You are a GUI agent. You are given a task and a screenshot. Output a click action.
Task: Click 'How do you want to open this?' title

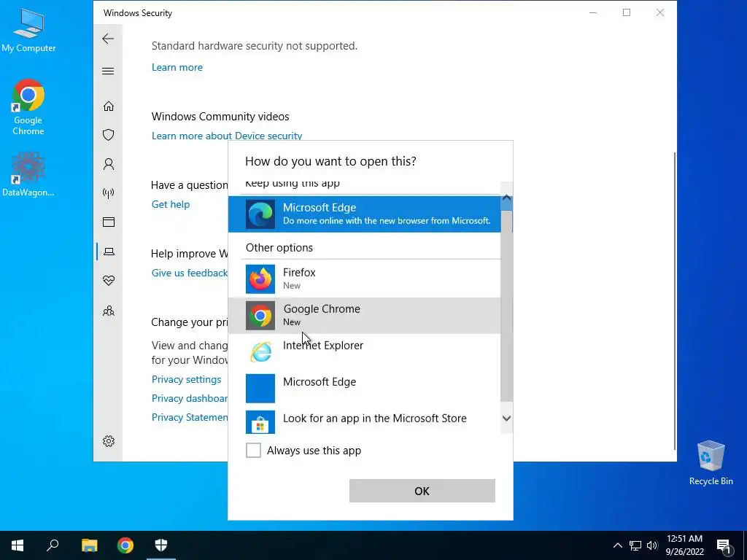(330, 161)
